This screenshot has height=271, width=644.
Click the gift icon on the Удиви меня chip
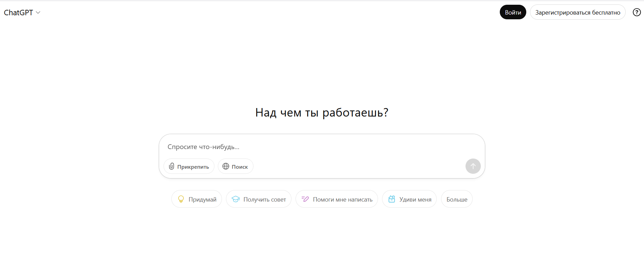pos(392,199)
